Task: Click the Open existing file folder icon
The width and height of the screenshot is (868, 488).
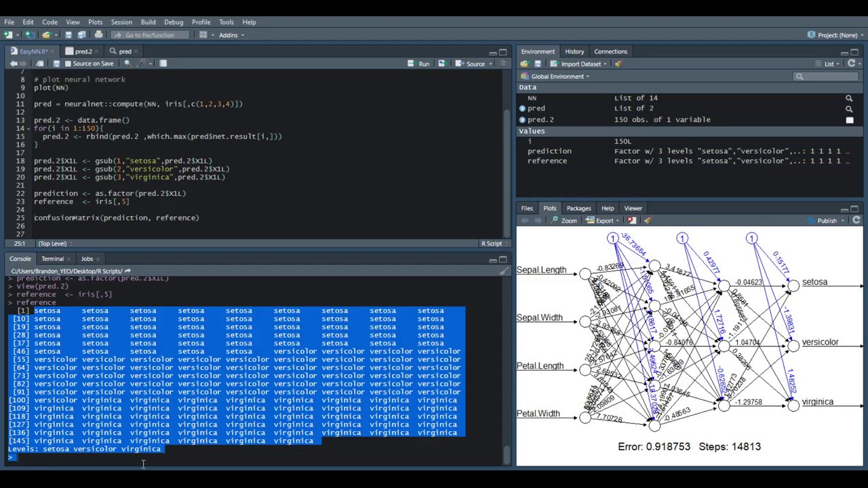Action: pyautogui.click(x=46, y=35)
